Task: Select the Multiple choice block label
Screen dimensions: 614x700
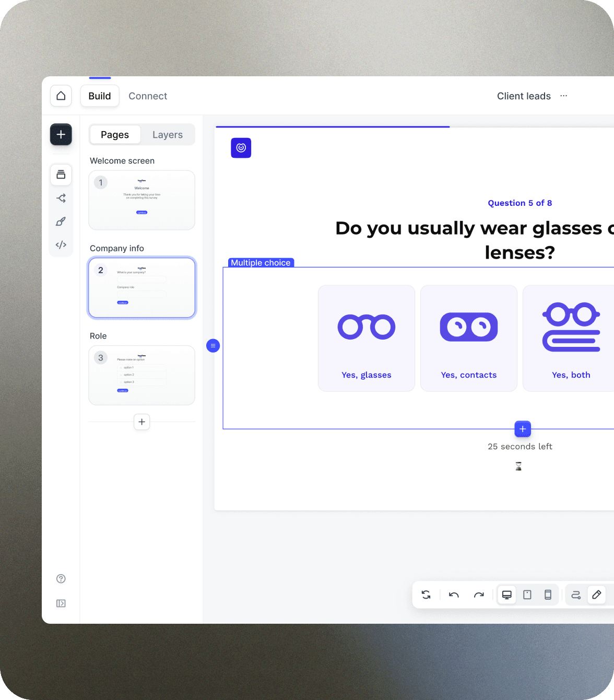Action: point(261,263)
